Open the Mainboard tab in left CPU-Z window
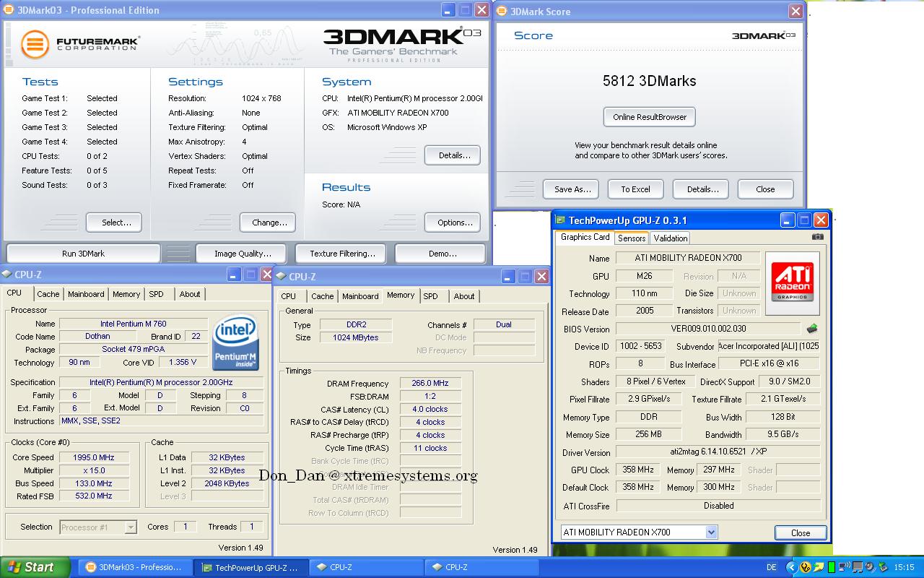This screenshot has width=924, height=578. coord(86,294)
